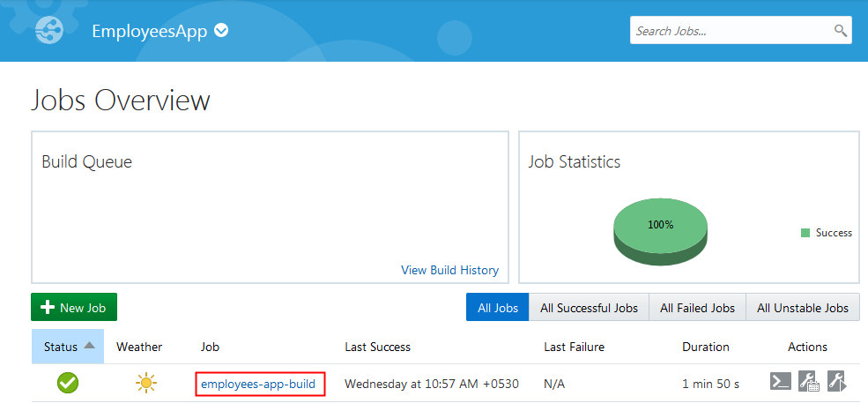Viewport: 868px width, 411px height.
Task: Click the wrench-with-play-arrow build icon
Action: point(837,382)
